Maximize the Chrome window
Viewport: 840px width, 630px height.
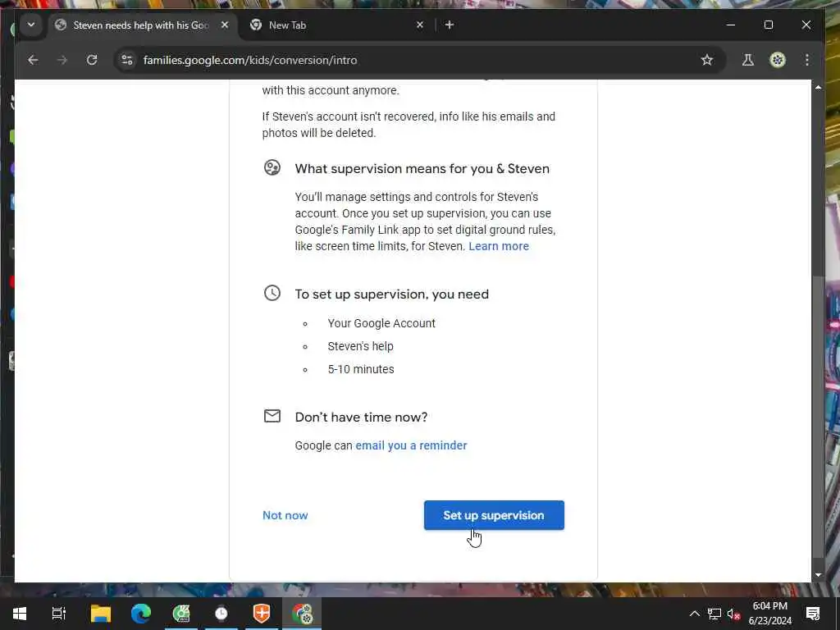point(768,25)
